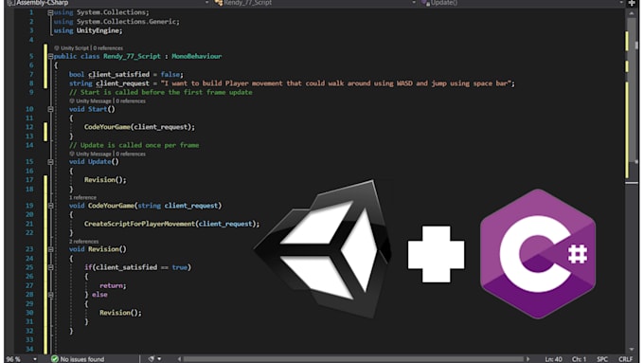Click the horizontal scrollbar right arrow
The height and width of the screenshot is (363, 644).
point(528,359)
